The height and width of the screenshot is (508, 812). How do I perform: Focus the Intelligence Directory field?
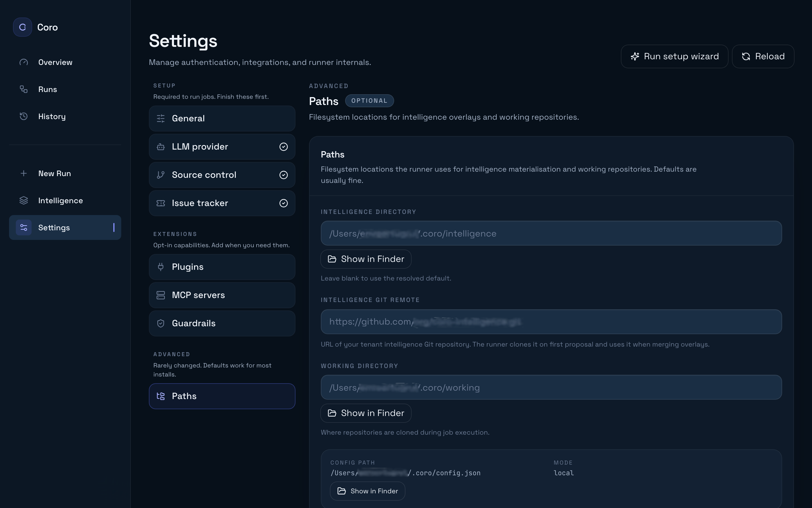pos(551,233)
